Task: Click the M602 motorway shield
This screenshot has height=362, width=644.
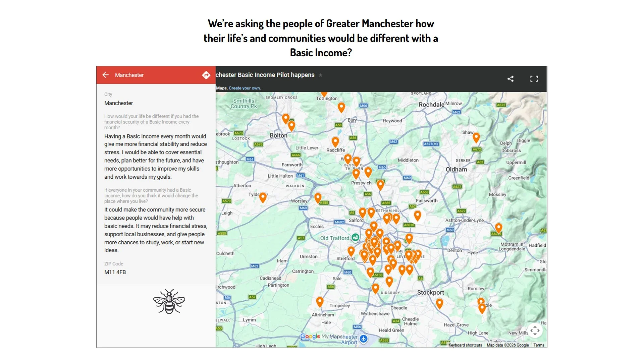Action: point(339,222)
